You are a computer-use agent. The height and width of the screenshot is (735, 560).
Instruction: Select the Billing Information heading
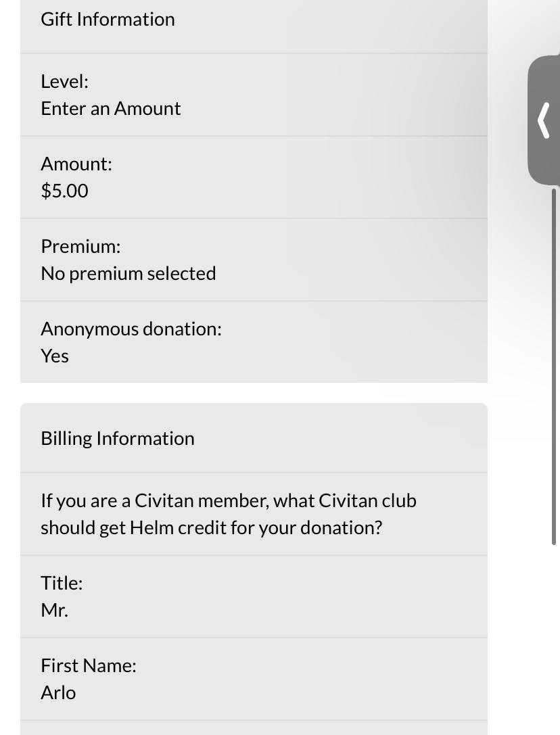[117, 438]
